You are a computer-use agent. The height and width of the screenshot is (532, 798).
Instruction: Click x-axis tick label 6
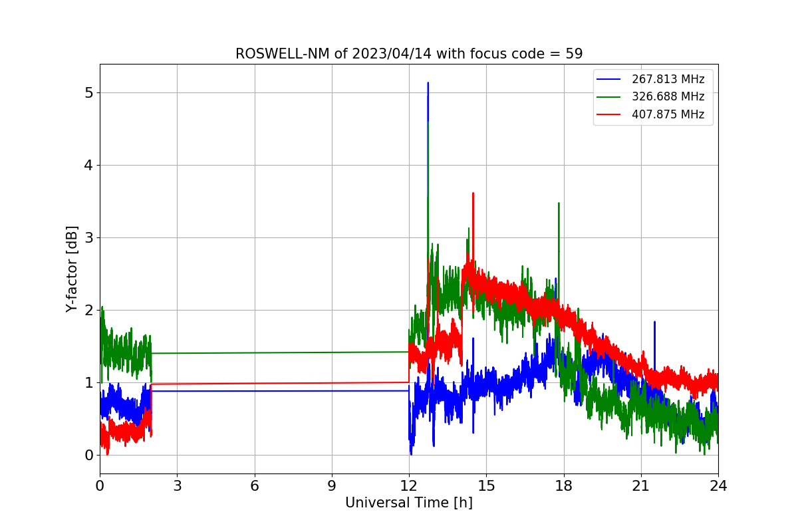pyautogui.click(x=254, y=485)
